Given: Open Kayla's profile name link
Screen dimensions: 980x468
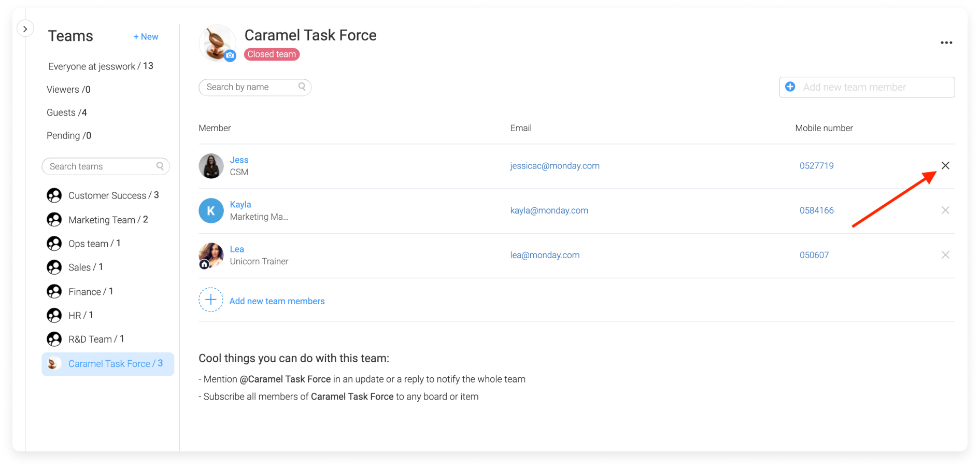Looking at the screenshot, I should 240,205.
